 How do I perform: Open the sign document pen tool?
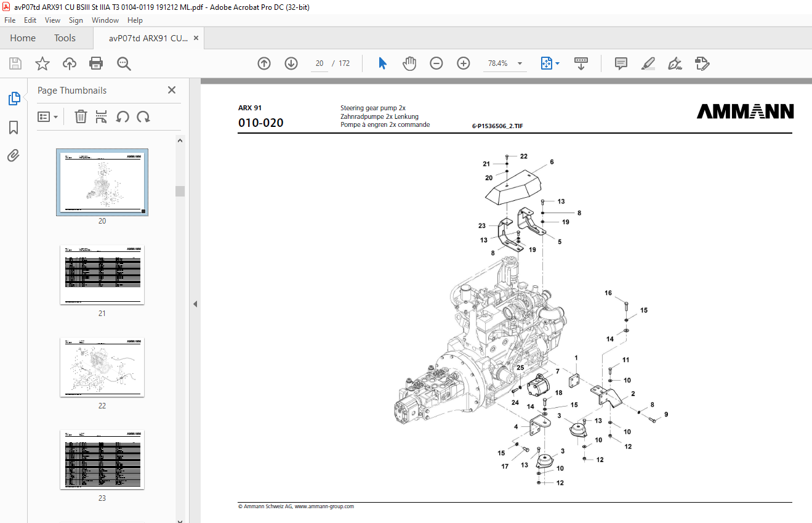point(675,63)
